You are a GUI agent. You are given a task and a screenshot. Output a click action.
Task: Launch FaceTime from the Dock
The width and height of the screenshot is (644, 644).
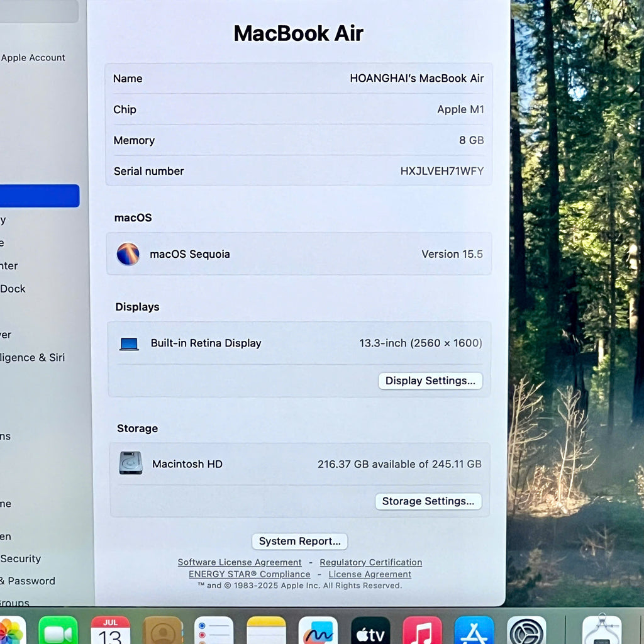(x=58, y=631)
